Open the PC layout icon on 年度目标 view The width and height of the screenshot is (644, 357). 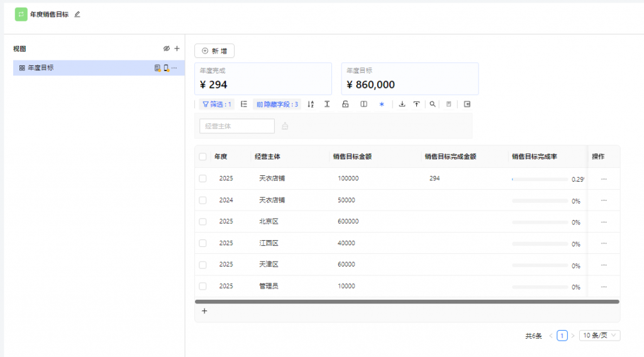[x=157, y=68]
